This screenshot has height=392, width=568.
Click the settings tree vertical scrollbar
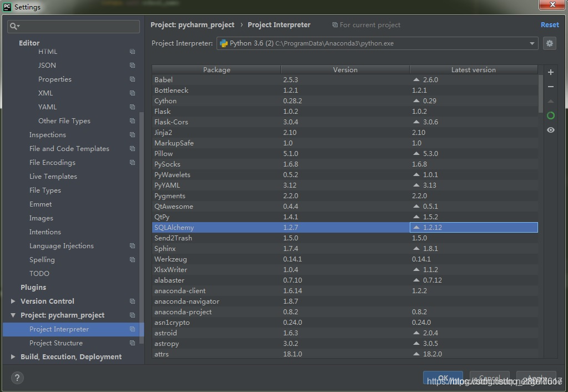pyautogui.click(x=142, y=228)
